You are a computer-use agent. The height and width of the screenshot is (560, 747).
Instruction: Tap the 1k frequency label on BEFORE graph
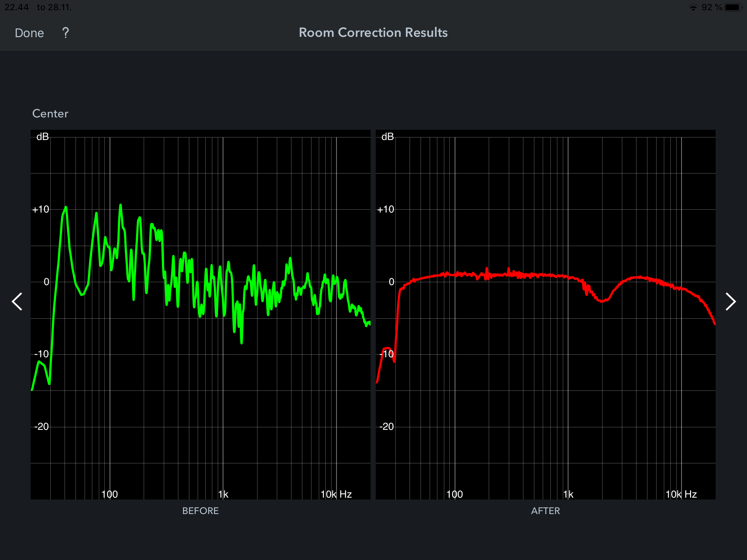pos(223,494)
